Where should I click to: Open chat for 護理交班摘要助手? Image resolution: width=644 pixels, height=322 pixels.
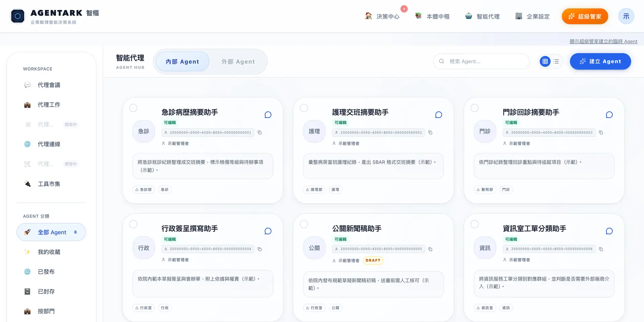tap(438, 115)
